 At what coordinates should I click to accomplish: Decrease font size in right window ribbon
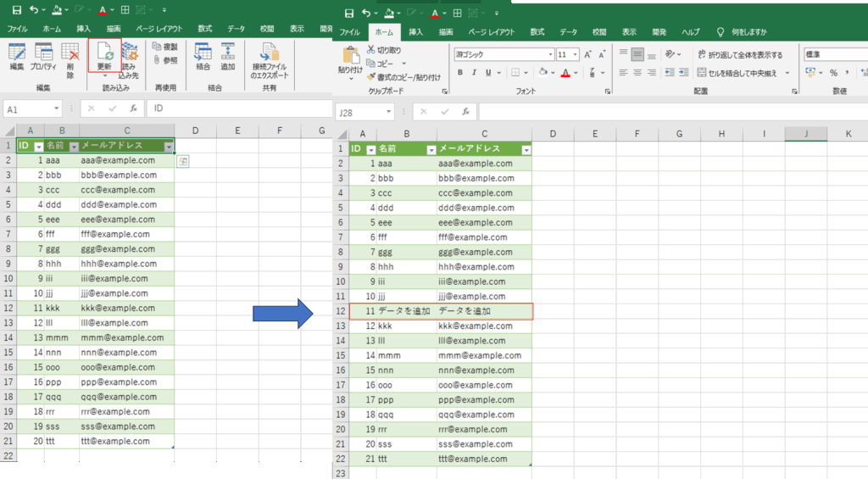click(x=602, y=54)
